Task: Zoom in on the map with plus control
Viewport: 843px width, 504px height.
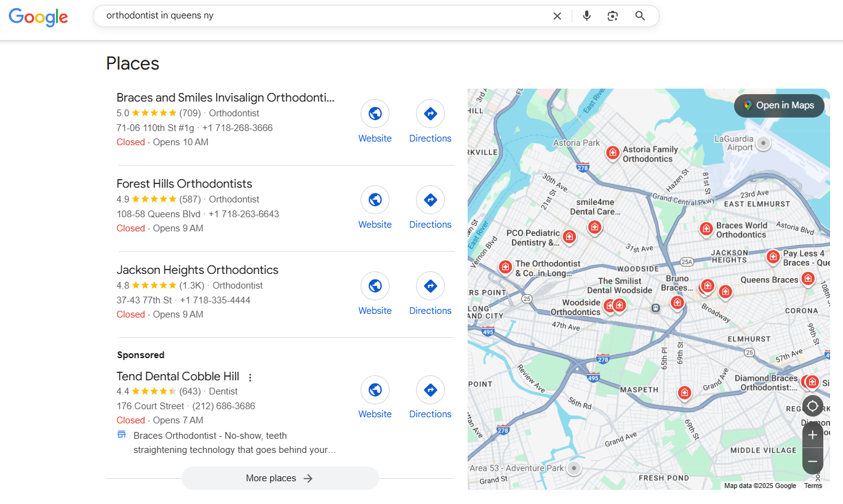Action: [x=813, y=434]
